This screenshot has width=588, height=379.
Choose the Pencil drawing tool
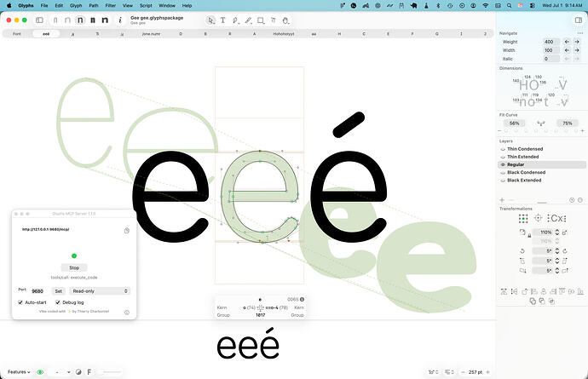pos(248,20)
